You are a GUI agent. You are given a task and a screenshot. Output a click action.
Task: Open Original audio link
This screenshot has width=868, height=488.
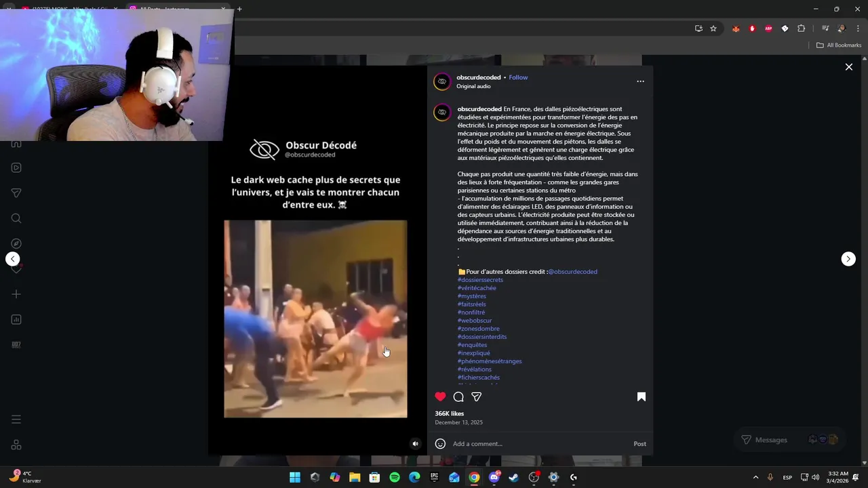point(473,86)
